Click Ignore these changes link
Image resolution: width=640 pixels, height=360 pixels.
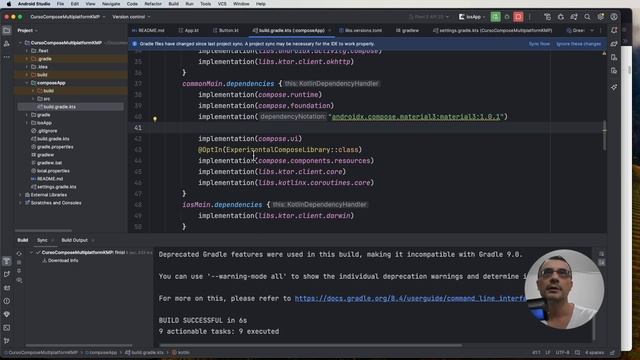click(579, 44)
